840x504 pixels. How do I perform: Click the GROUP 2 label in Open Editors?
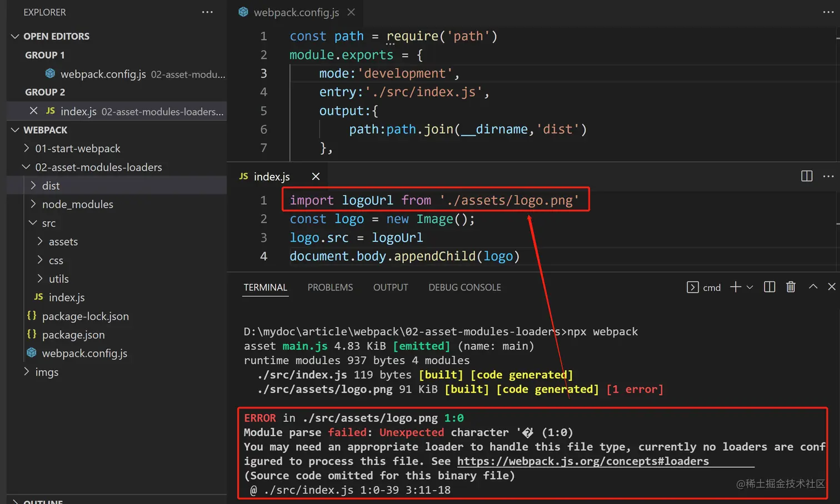[45, 92]
